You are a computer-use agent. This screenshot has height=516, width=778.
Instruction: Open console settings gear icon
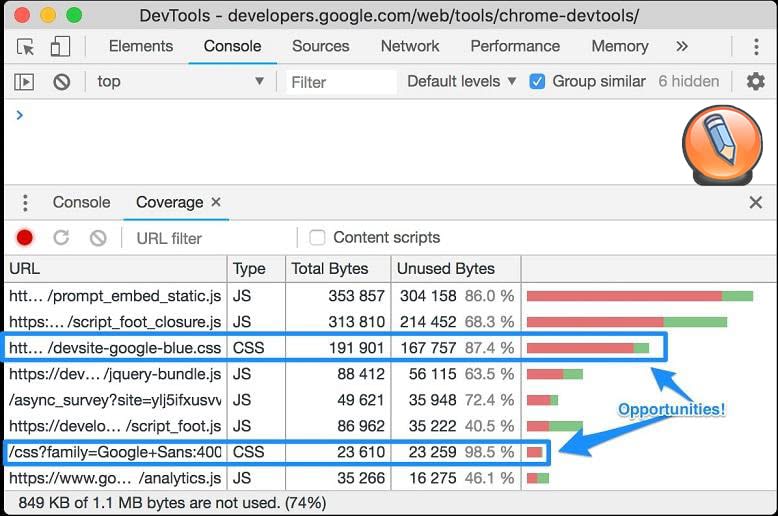(x=755, y=82)
